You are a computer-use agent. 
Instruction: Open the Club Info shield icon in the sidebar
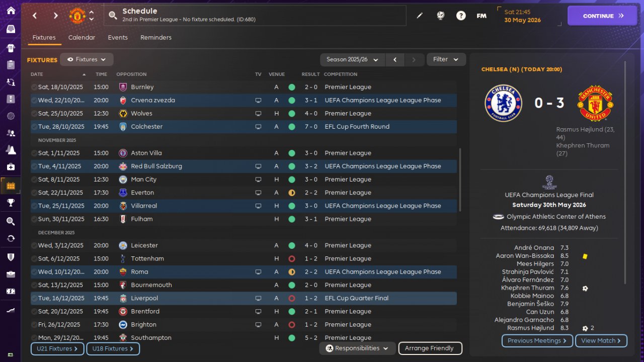[11, 257]
